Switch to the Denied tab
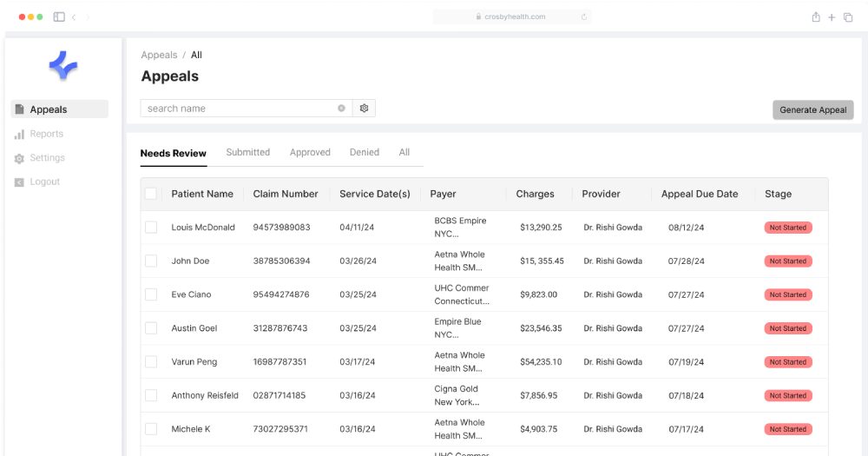 [x=365, y=152]
